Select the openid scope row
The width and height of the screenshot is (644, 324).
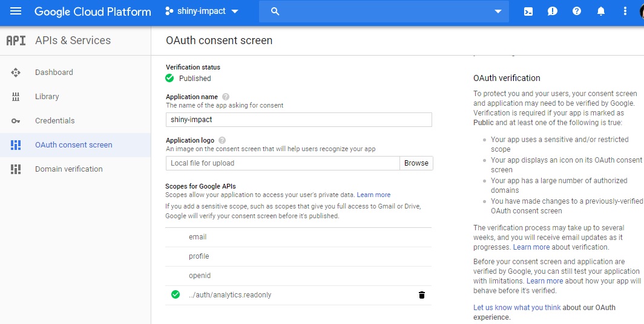tap(298, 276)
